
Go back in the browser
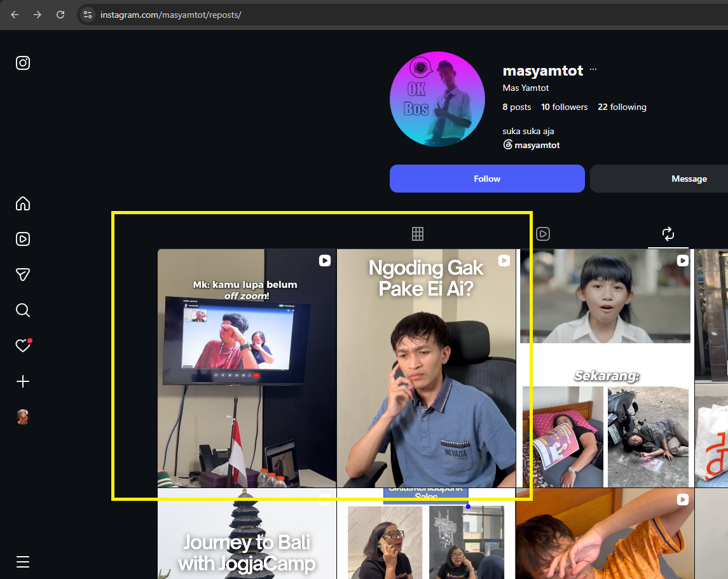[x=15, y=15]
